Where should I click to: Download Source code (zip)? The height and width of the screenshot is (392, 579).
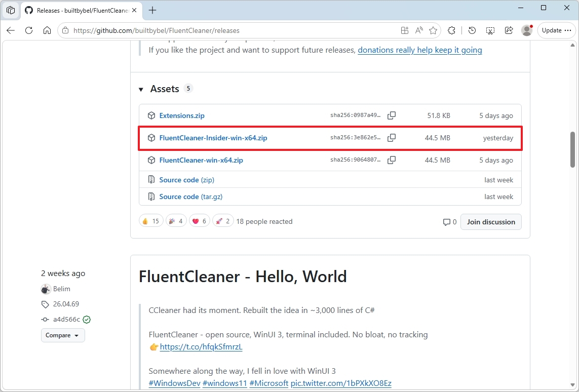(x=186, y=180)
